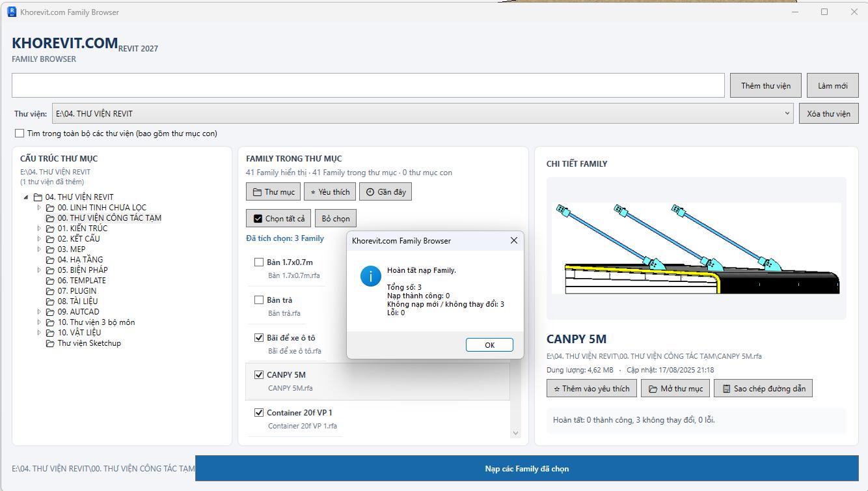The width and height of the screenshot is (868, 491).
Task: Click the Làm mới refresh button
Action: pyautogui.click(x=833, y=85)
